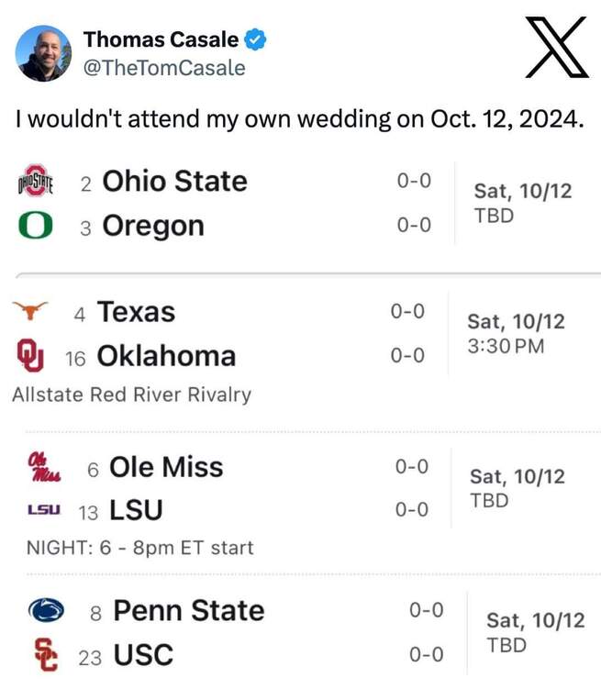
Task: Click the Ohio State Buckeyes logo
Action: point(35,181)
